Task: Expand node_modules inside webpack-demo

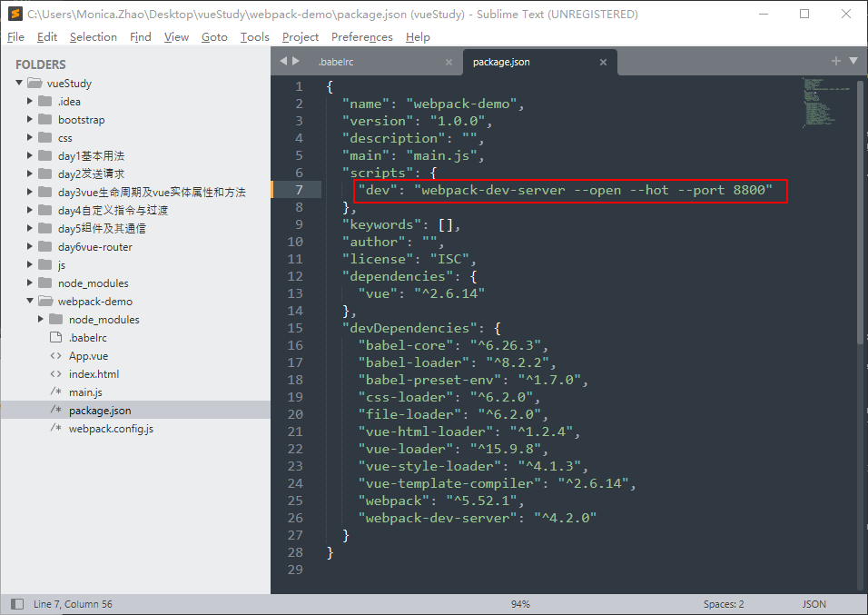Action: click(x=41, y=319)
